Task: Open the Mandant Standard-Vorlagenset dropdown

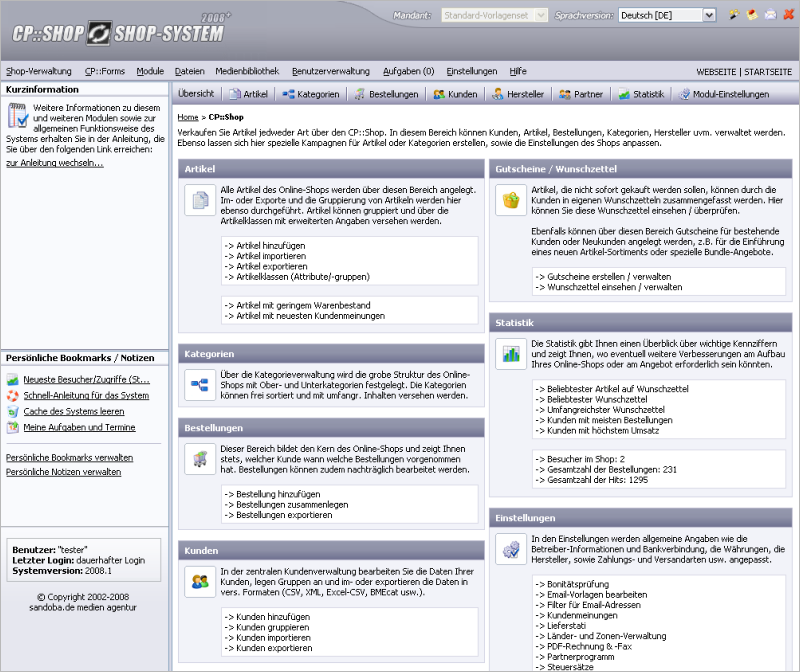Action: 494,15
